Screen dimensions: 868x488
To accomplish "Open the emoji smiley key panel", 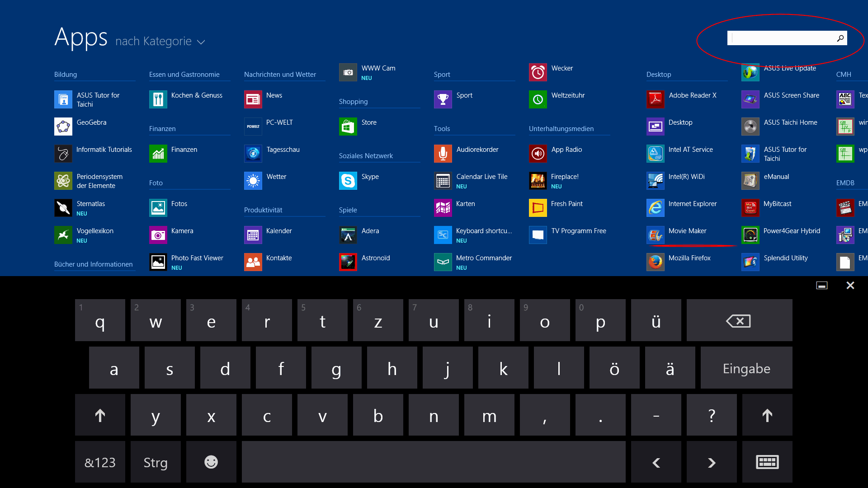I will [x=211, y=462].
